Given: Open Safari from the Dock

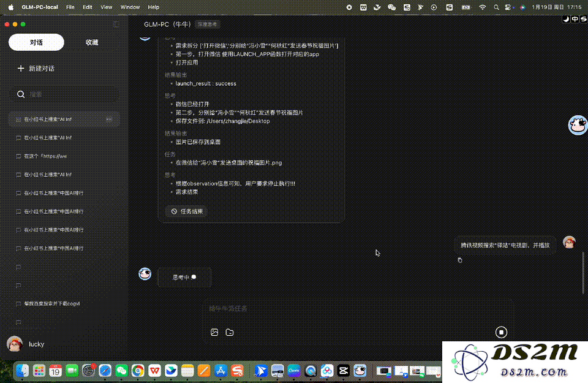Looking at the screenshot, I should pyautogui.click(x=105, y=371).
